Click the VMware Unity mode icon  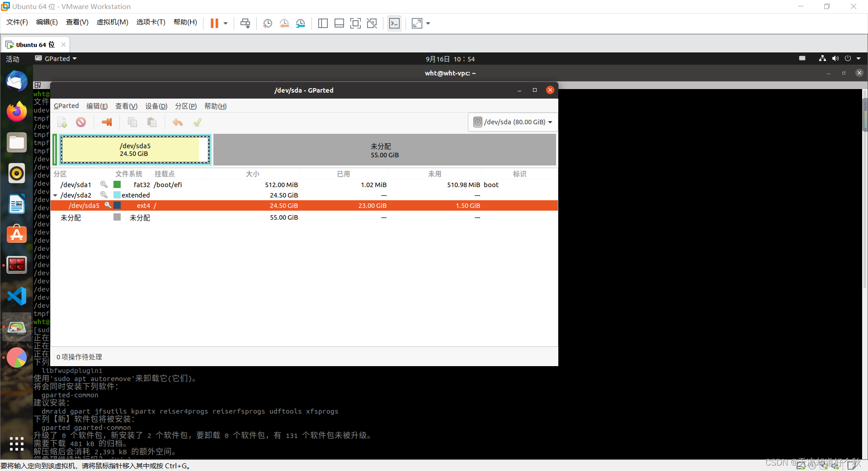372,23
